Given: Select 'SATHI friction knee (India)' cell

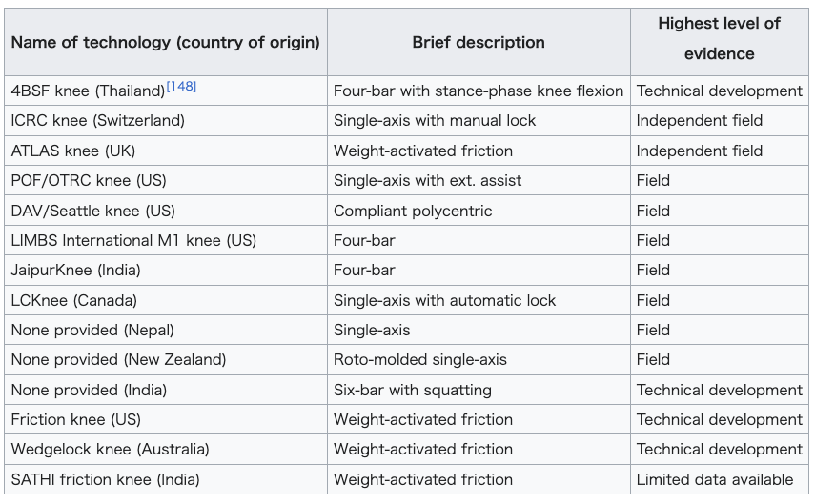Looking at the screenshot, I should [166, 479].
